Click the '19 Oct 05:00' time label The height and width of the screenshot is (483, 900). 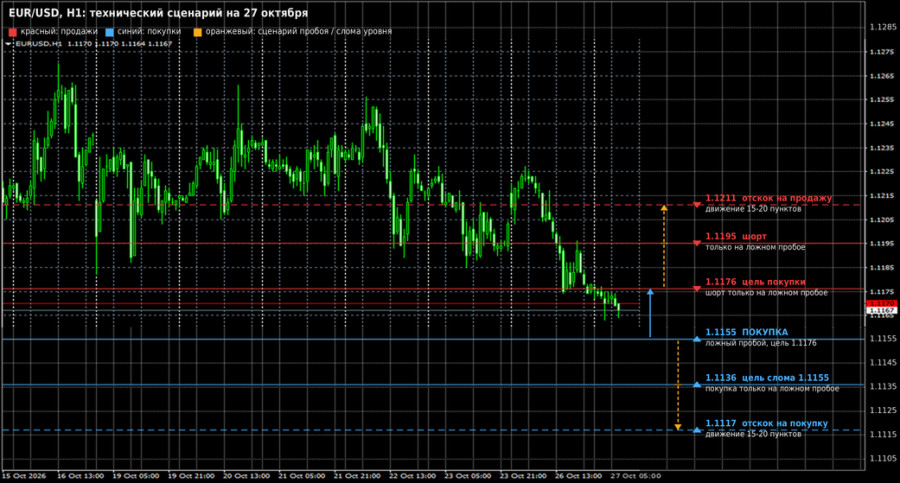(136, 476)
